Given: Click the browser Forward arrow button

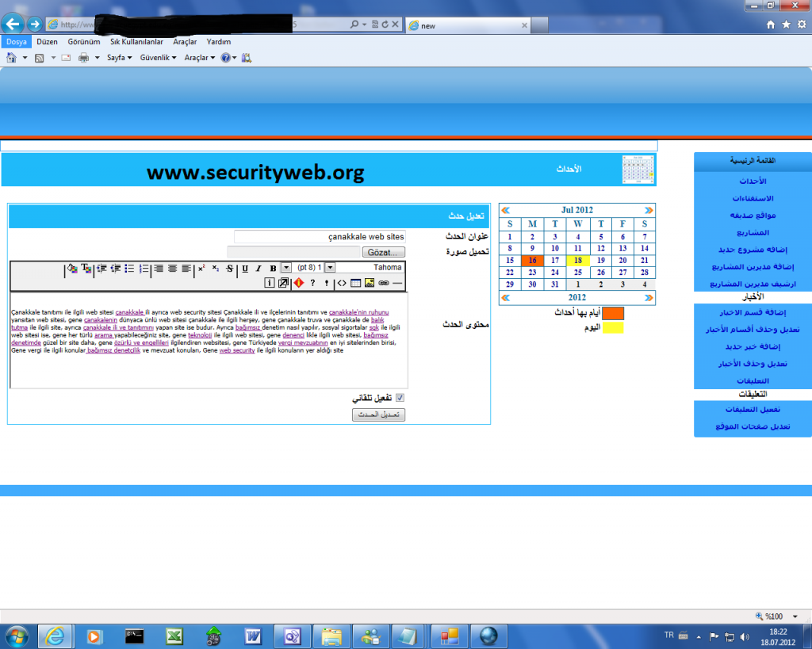Looking at the screenshot, I should [35, 24].
